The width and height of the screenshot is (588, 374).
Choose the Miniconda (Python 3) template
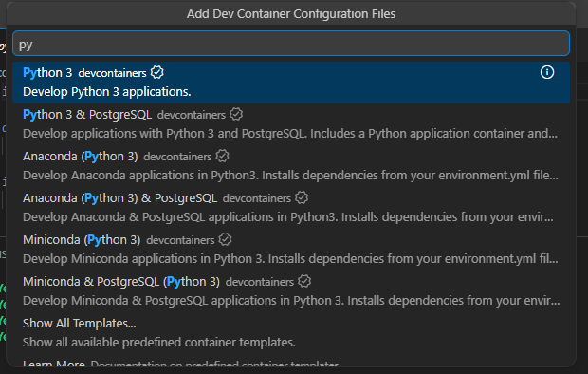(291, 250)
